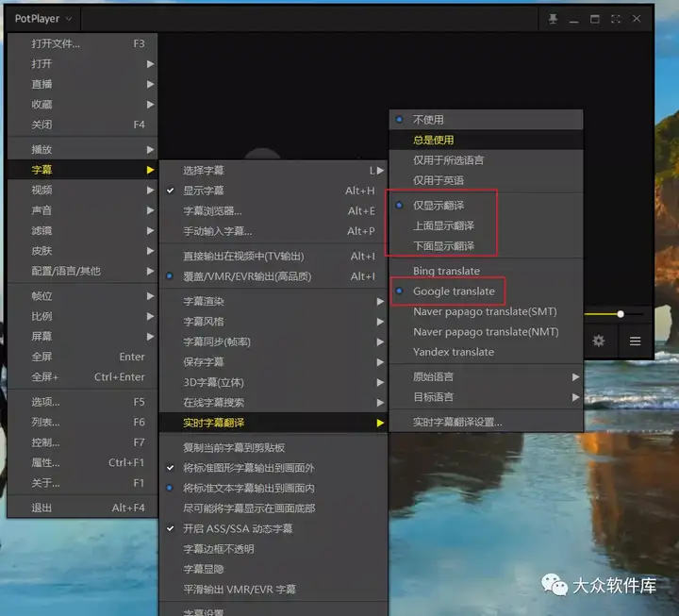This screenshot has width=679, height=616.
Task: Open 屏幕 submenu
Action: (x=82, y=336)
